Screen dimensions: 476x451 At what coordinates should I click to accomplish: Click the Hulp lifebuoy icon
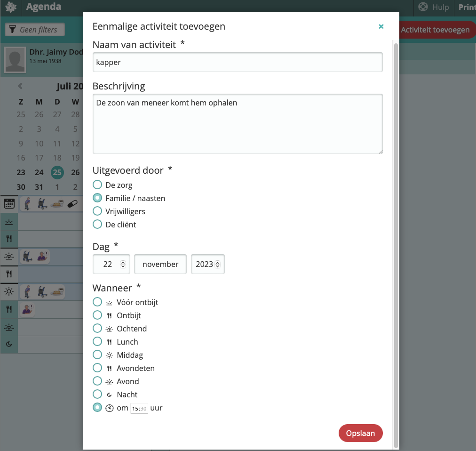(x=423, y=7)
